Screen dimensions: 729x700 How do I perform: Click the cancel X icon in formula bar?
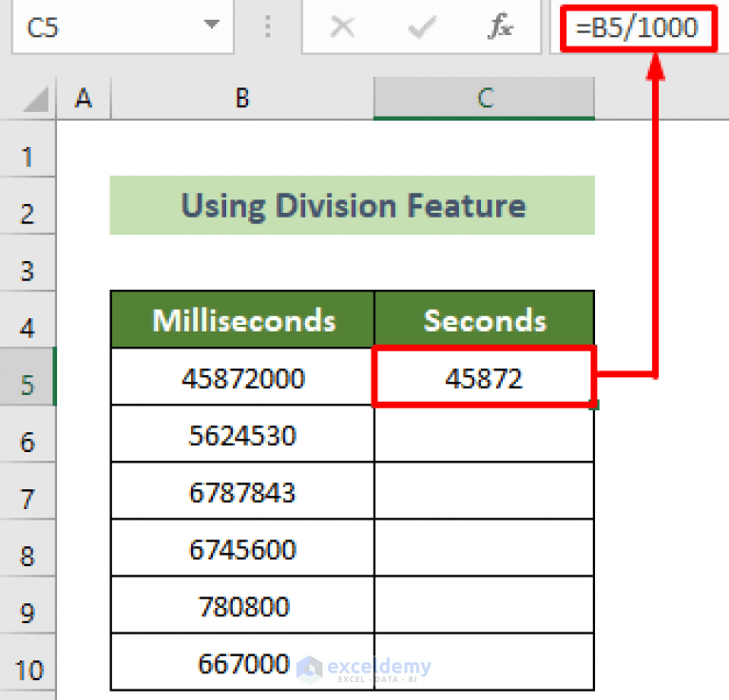(x=342, y=27)
